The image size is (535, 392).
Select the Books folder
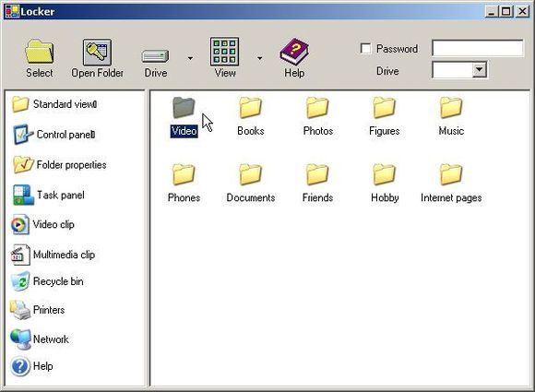(251, 117)
